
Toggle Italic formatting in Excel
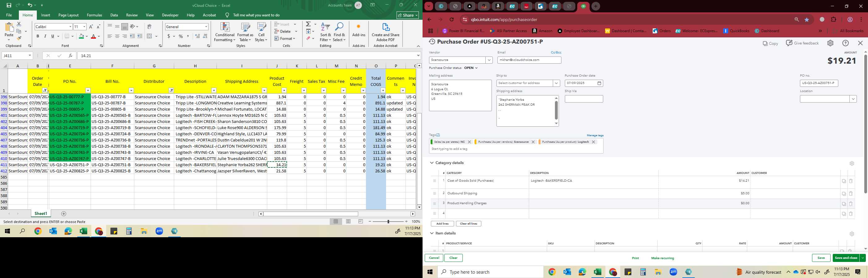click(x=45, y=36)
